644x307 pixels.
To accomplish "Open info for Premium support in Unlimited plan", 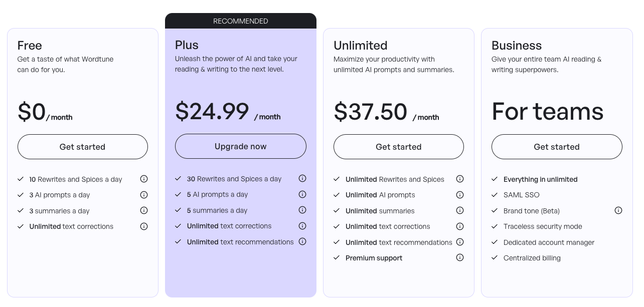I will pyautogui.click(x=460, y=257).
